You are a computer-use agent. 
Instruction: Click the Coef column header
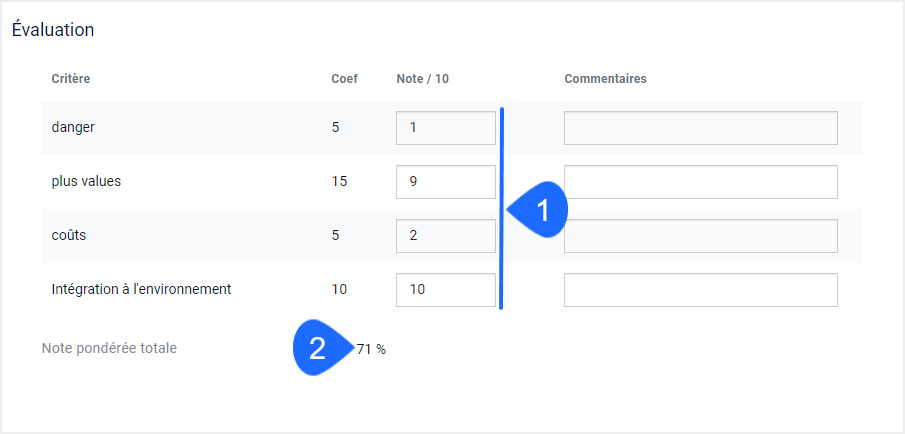(345, 79)
